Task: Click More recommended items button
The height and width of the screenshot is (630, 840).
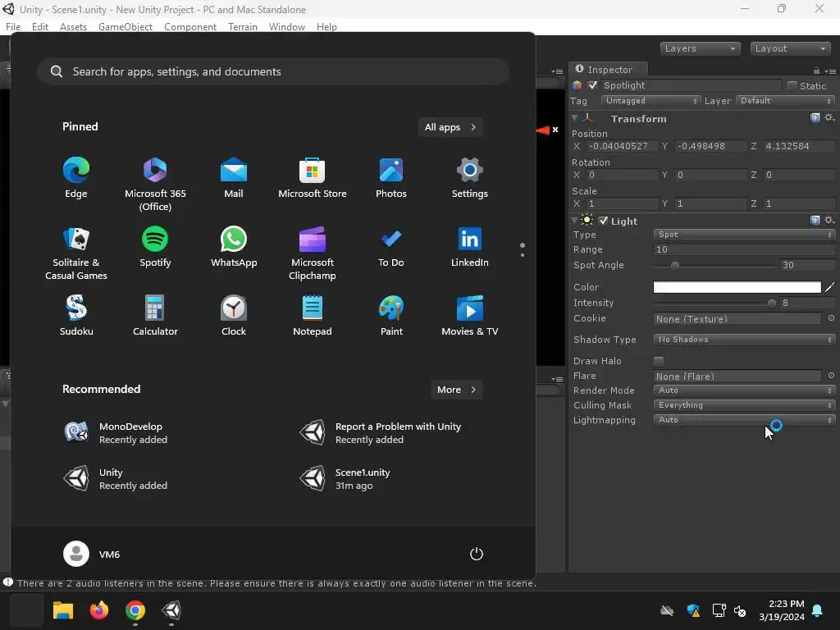Action: (x=456, y=390)
